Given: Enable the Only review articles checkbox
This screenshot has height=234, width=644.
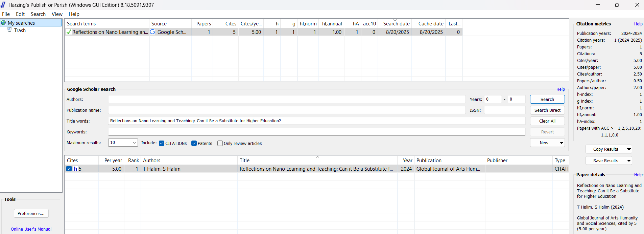Looking at the screenshot, I should (220, 143).
